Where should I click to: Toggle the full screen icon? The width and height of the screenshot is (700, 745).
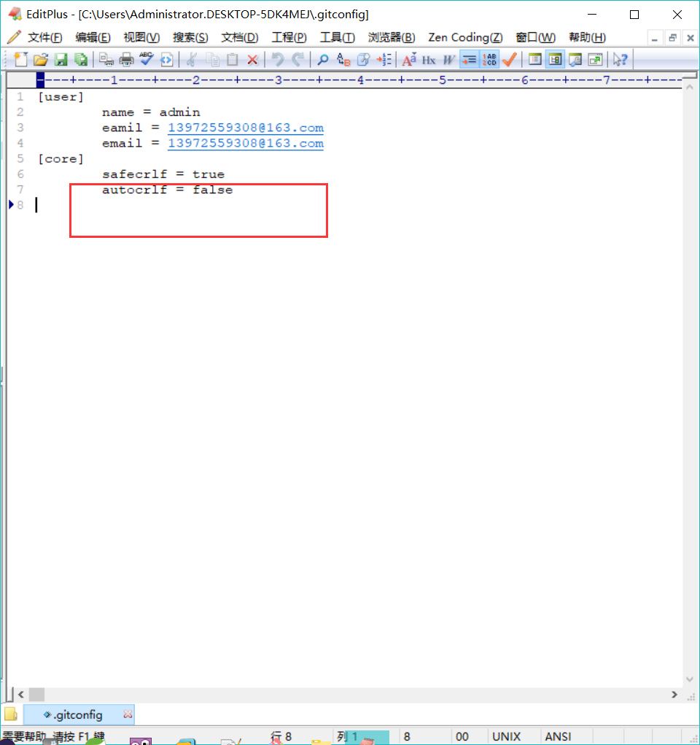point(595,59)
